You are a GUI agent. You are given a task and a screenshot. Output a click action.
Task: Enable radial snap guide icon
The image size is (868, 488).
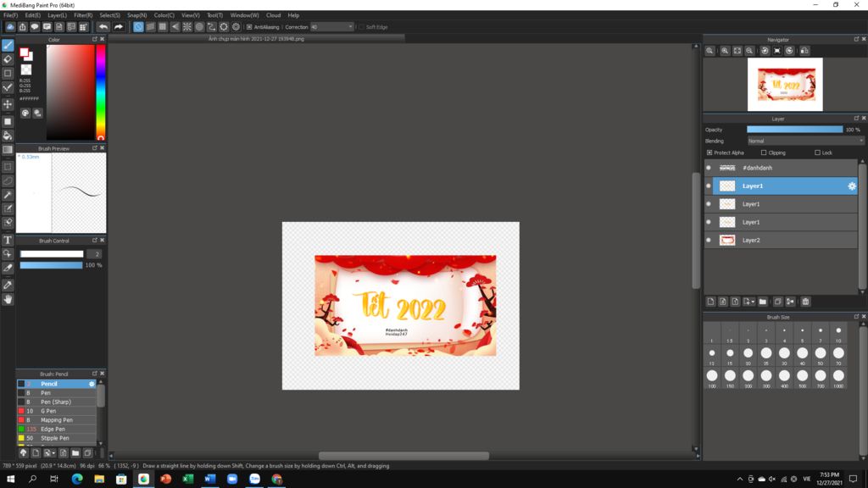point(187,26)
